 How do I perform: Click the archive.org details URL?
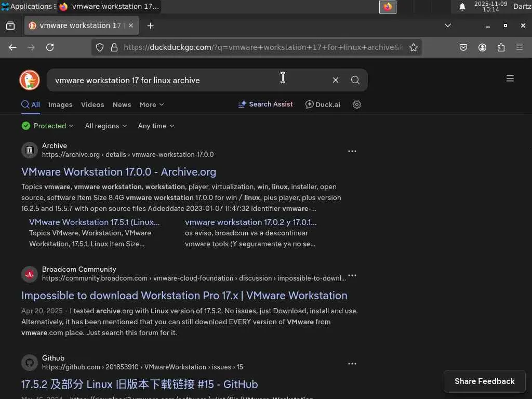pos(128,154)
